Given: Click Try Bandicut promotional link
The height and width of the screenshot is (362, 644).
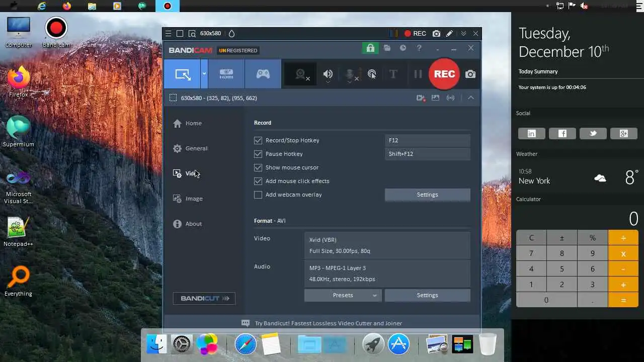Looking at the screenshot, I should (x=329, y=323).
